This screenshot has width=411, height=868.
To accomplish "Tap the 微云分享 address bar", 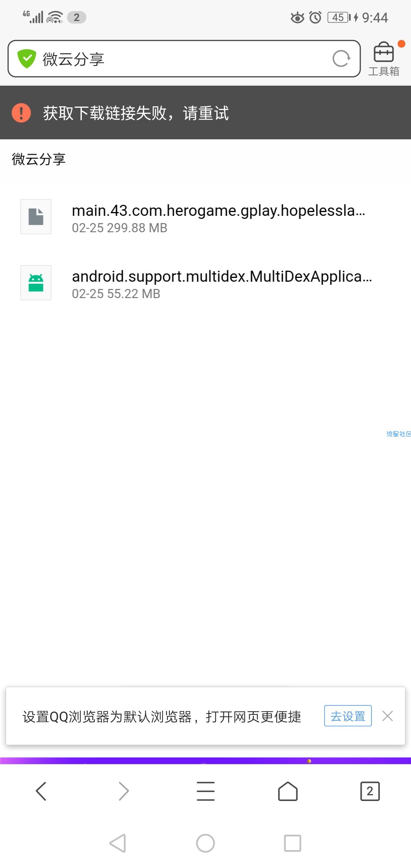I will pyautogui.click(x=184, y=59).
